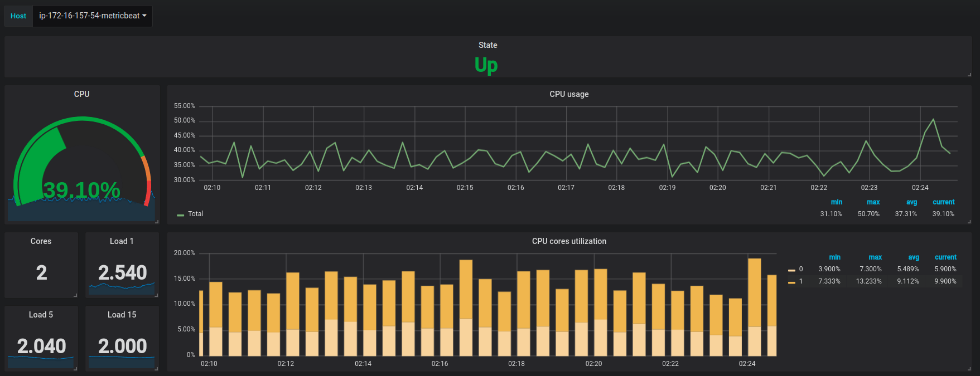Sort CPU usage legend by min
This screenshot has width=980, height=376.
[x=836, y=202]
